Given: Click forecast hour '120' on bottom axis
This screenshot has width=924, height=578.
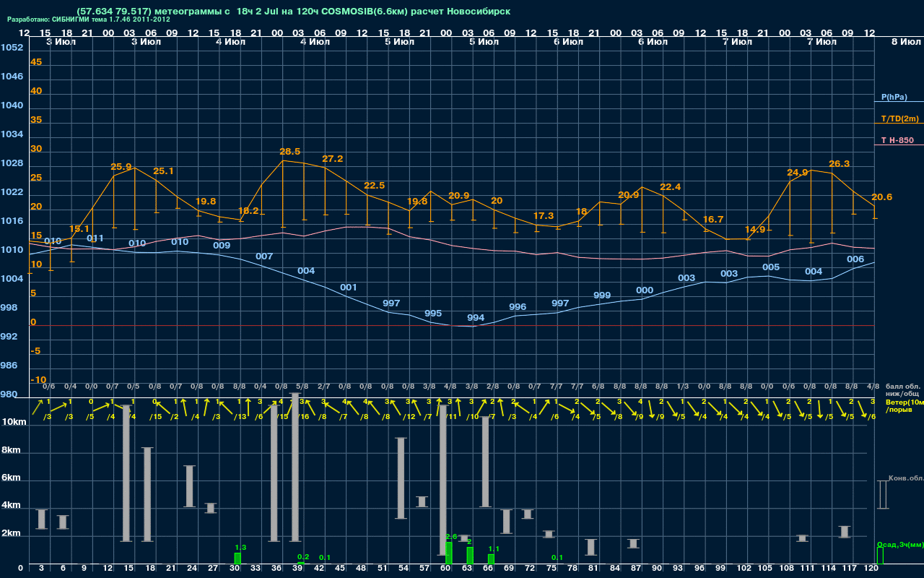Looking at the screenshot, I should [x=871, y=569].
